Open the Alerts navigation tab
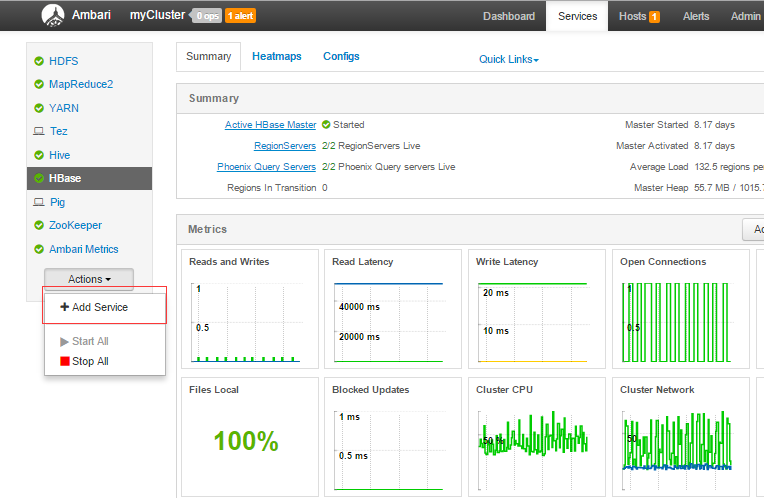The image size is (764, 498). pyautogui.click(x=696, y=16)
